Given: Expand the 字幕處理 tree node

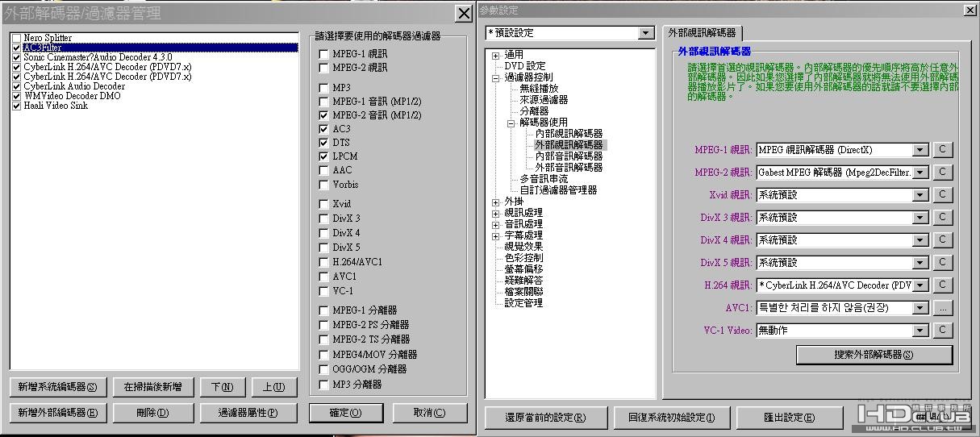Looking at the screenshot, I should pyautogui.click(x=496, y=235).
